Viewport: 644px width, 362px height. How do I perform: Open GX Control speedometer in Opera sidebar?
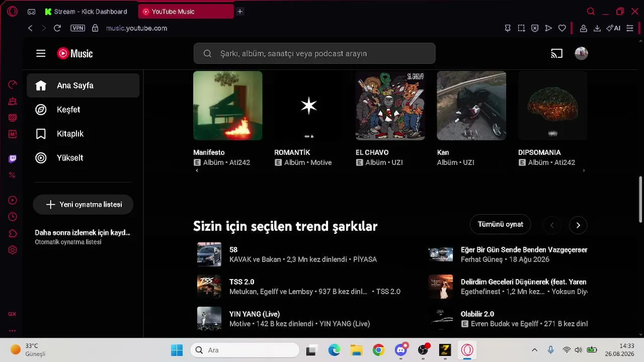click(13, 84)
